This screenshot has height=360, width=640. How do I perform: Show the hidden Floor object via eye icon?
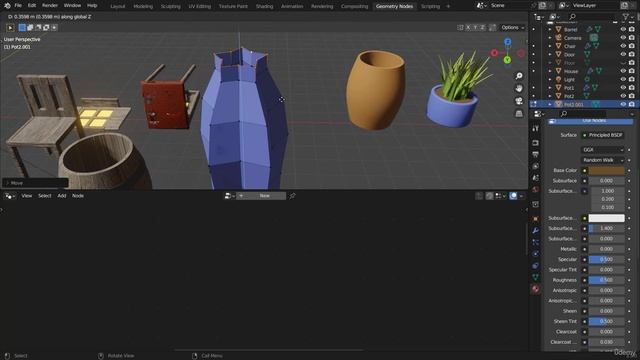coord(623,63)
